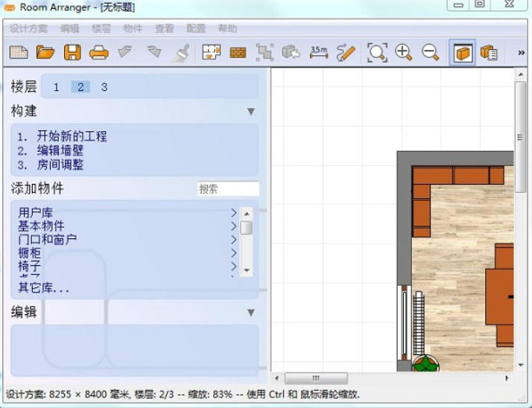Image resolution: width=532 pixels, height=408 pixels.
Task: Select the radiator object by the wall
Action: (419, 323)
